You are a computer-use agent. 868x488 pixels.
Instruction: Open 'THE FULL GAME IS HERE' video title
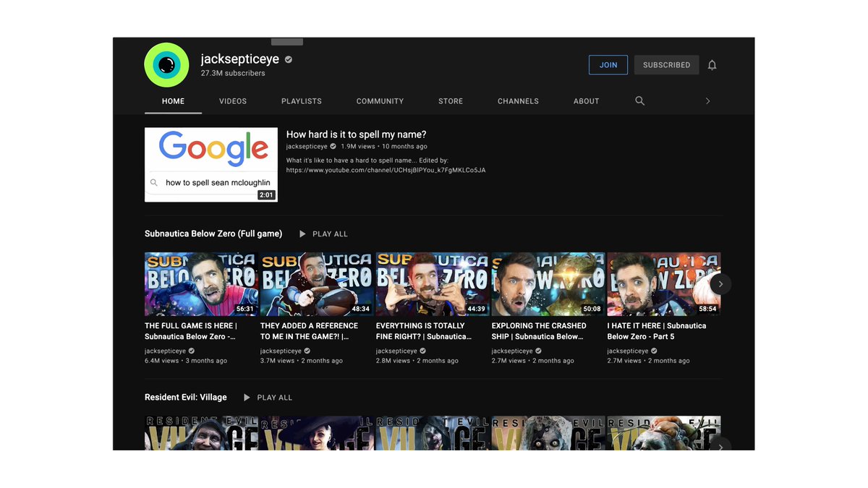tap(191, 331)
